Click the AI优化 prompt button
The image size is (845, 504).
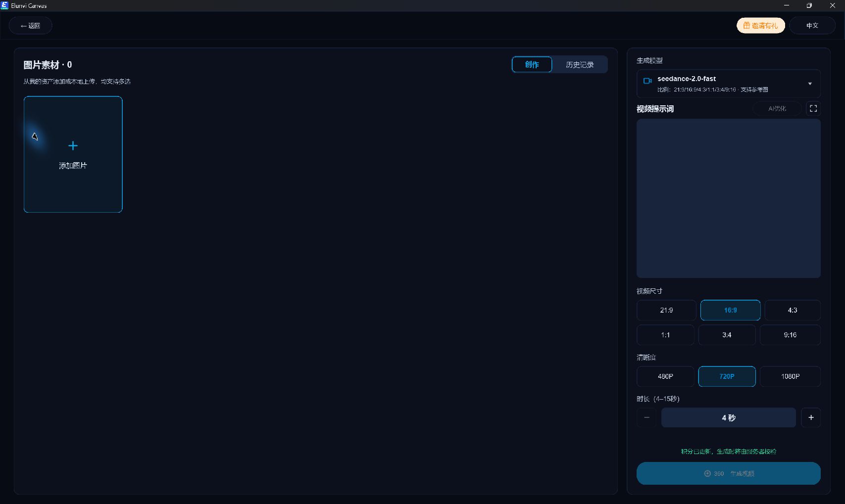pos(777,108)
